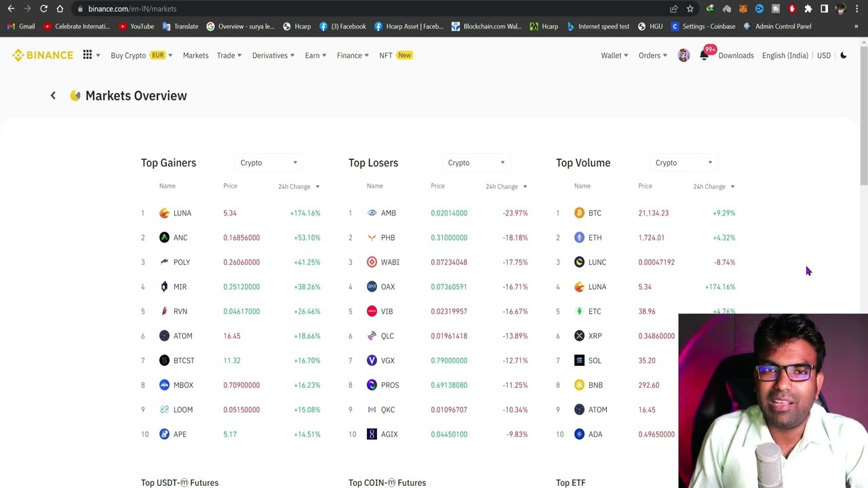Toggle dark mode moon icon
Screen dimensions: 868x488
point(844,56)
